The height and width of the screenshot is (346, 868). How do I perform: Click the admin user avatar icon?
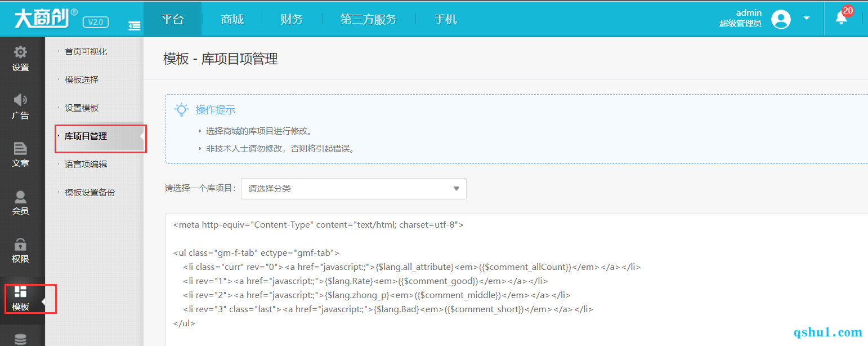[781, 19]
